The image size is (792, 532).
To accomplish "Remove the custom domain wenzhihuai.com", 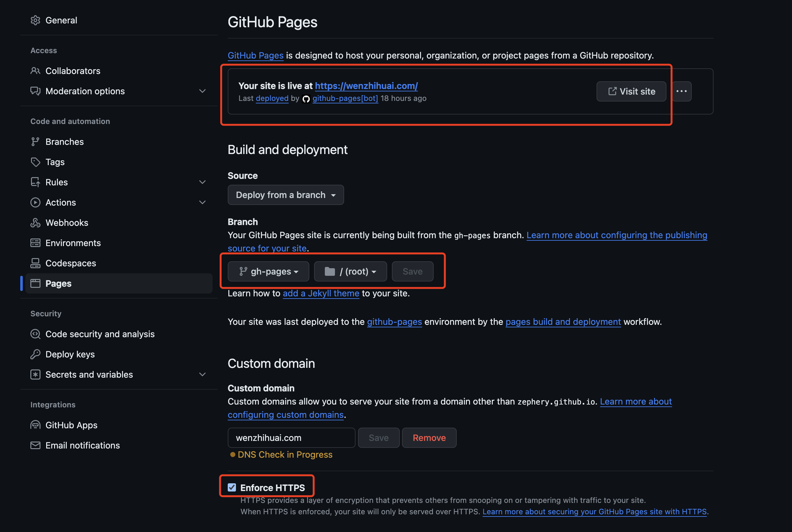I will (429, 438).
